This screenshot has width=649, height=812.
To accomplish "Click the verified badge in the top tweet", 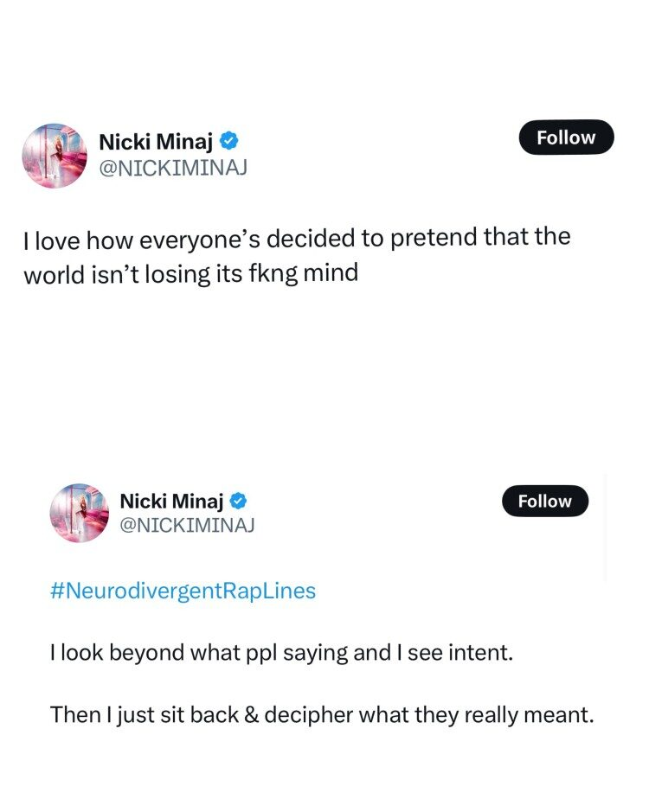I will point(229,140).
